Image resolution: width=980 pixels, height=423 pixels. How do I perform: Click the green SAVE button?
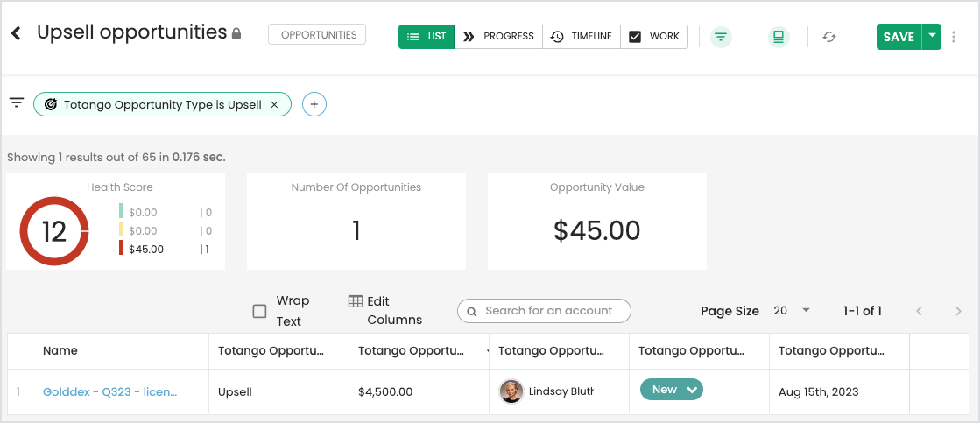pyautogui.click(x=899, y=37)
